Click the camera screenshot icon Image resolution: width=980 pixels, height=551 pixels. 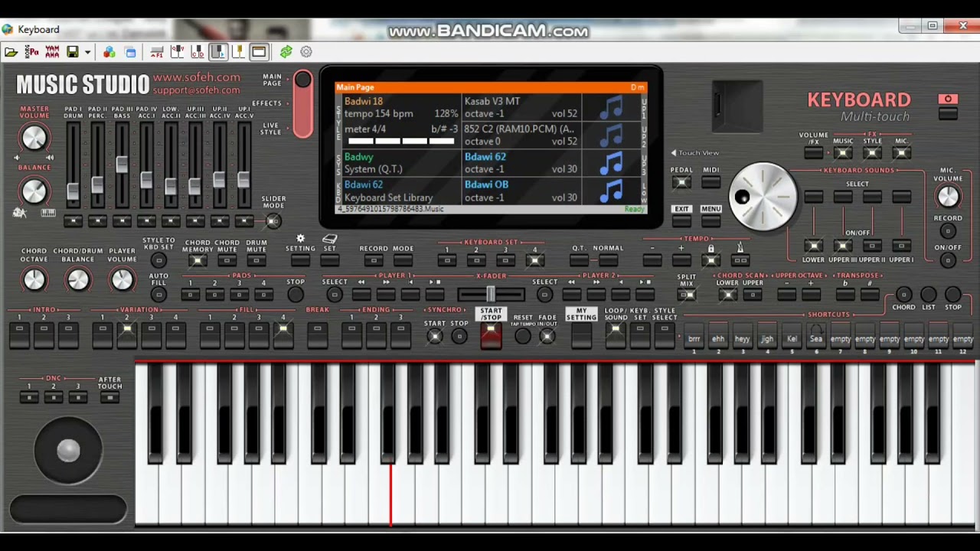[948, 99]
